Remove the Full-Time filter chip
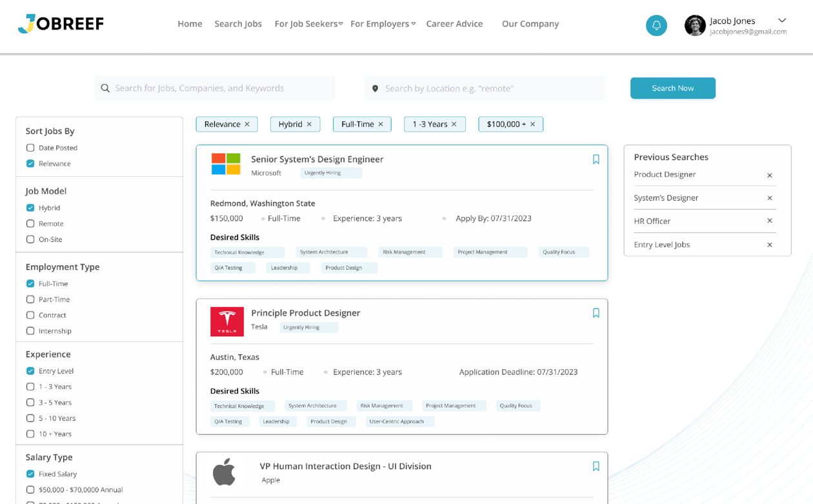Viewport: 813px width, 504px height. [x=381, y=125]
